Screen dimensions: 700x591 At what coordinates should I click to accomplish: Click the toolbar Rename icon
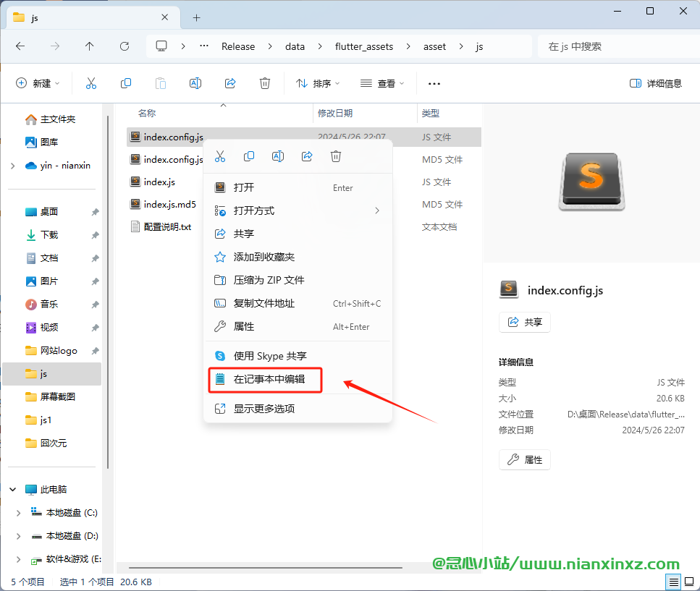coord(195,83)
